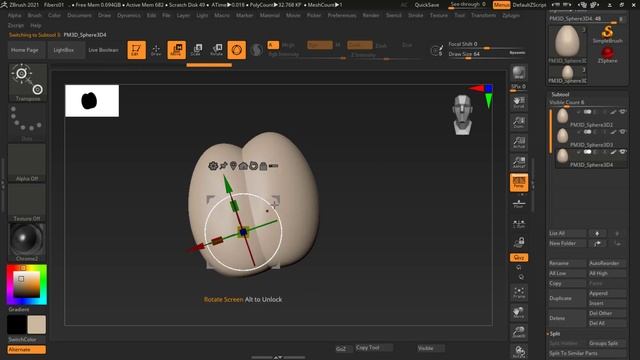Image resolution: width=640 pixels, height=360 pixels.
Task: Pick a color in the color picker square
Action: pos(27,284)
